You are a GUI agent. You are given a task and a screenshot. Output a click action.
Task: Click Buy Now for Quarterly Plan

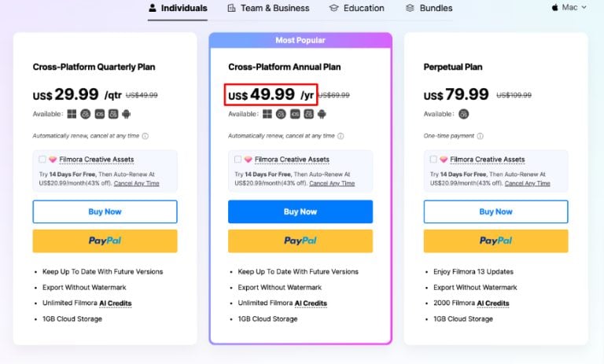coord(105,211)
